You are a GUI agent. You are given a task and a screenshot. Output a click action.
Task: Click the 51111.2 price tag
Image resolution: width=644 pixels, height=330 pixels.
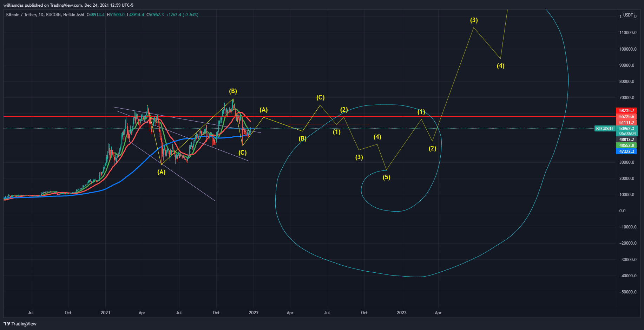coord(626,123)
